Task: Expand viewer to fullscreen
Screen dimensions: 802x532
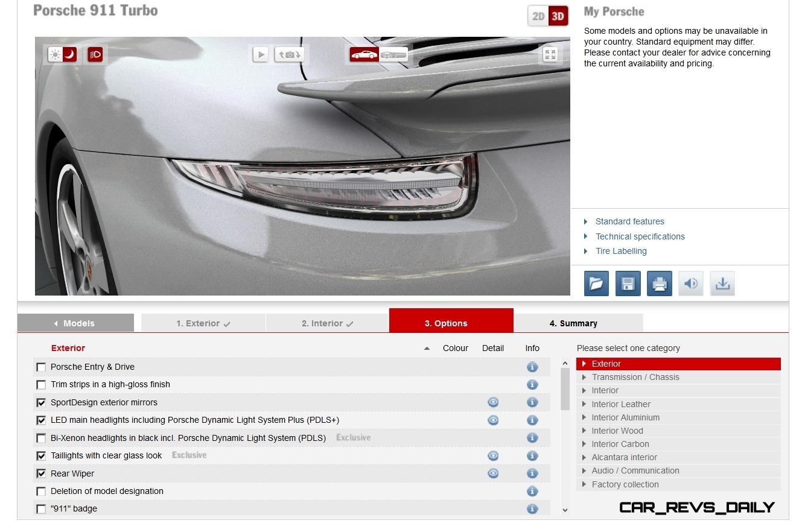Action: [550, 54]
